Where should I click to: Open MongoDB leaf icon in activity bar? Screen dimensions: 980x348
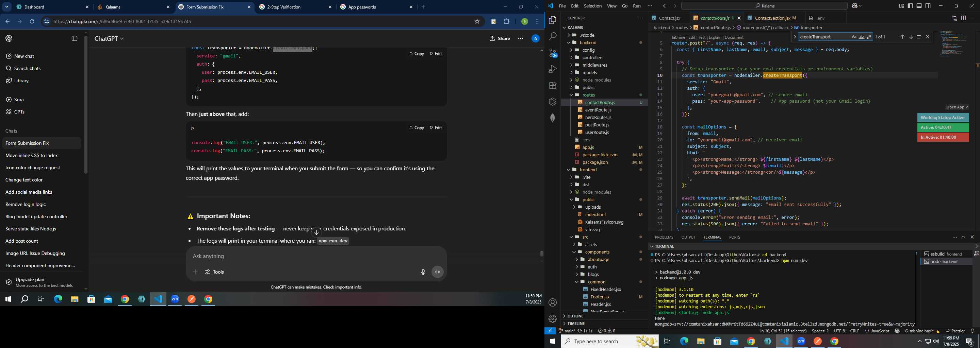pos(552,118)
